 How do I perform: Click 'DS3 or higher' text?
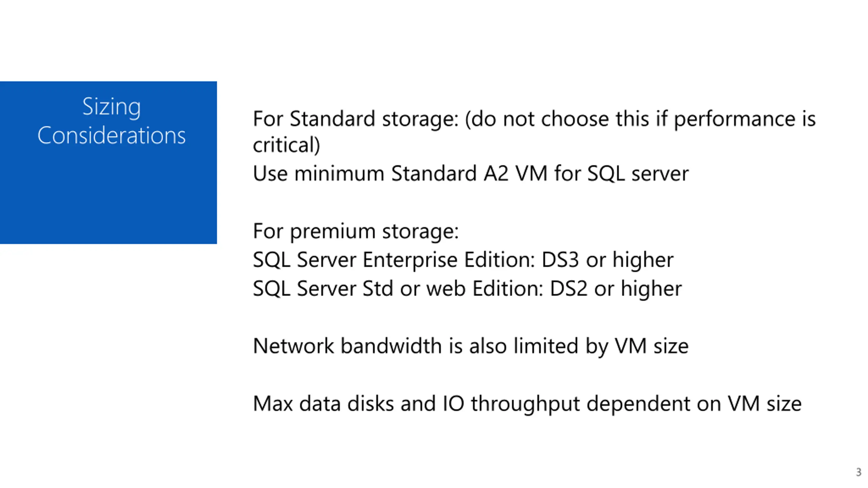point(608,260)
